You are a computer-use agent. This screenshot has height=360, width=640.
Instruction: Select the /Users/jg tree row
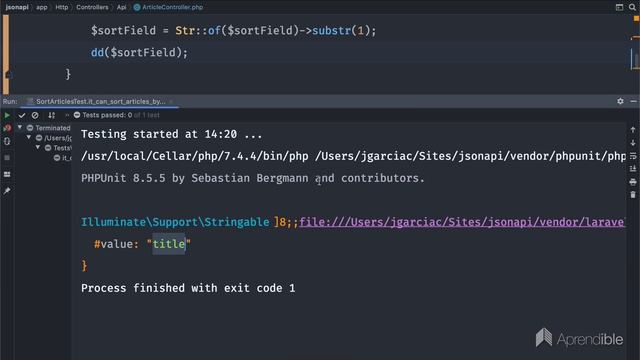point(44,138)
